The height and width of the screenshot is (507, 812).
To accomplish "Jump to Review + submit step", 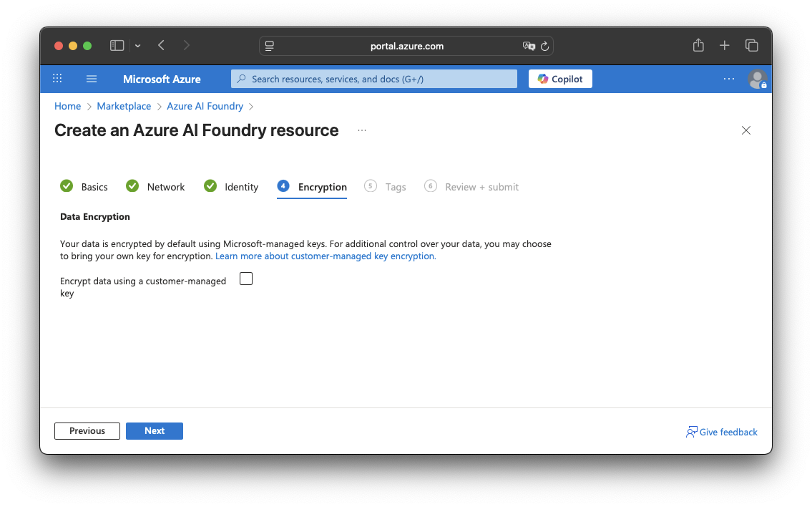I will click(471, 187).
